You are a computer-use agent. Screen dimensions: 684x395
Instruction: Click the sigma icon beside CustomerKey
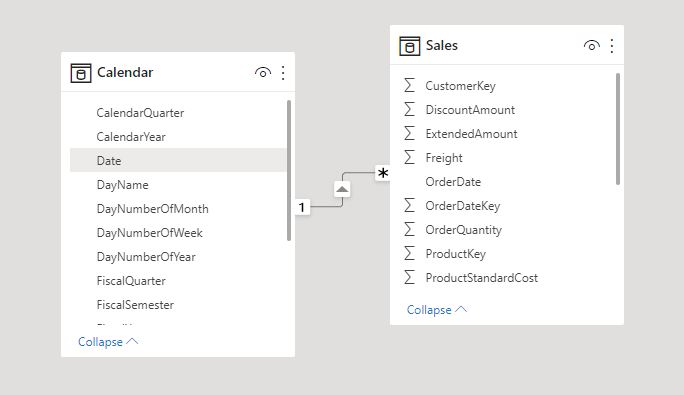pyautogui.click(x=409, y=86)
